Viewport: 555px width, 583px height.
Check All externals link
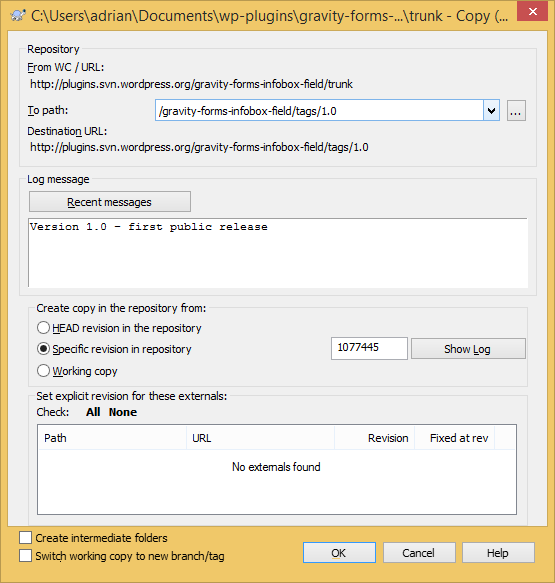[x=93, y=412]
